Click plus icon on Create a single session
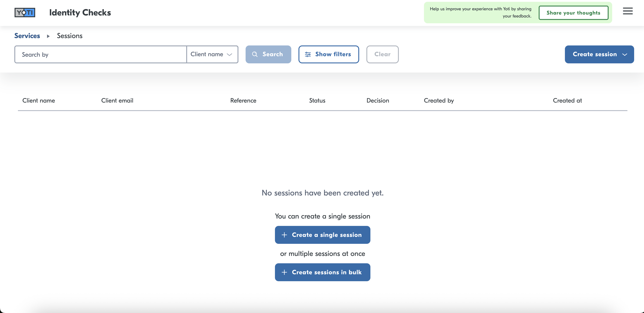The height and width of the screenshot is (313, 644). (284, 235)
